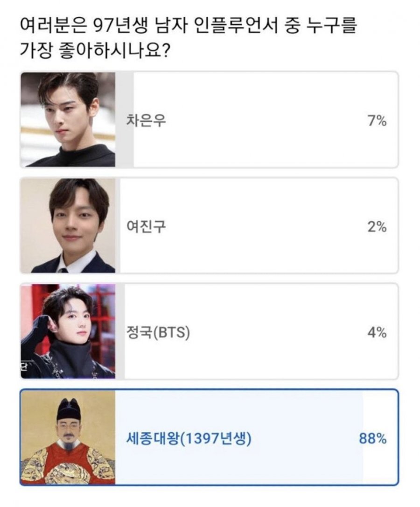Click the 7% result value
This screenshot has width=420, height=507.
[377, 121]
